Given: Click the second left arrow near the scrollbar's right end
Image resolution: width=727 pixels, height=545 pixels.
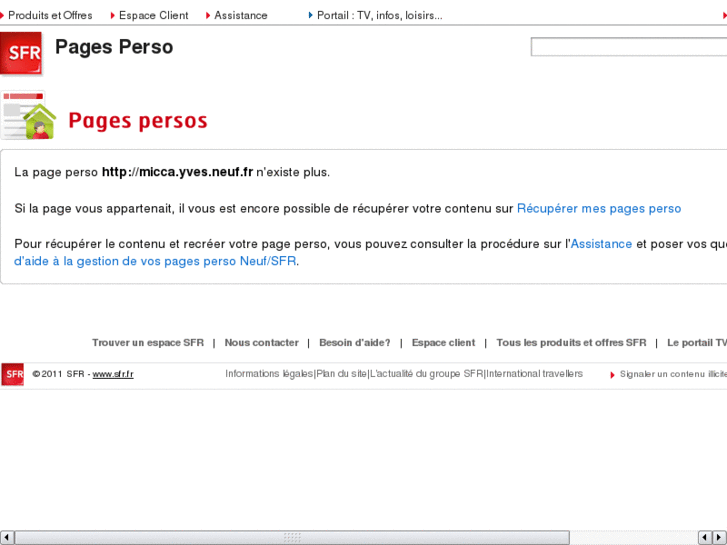Looking at the screenshot, I should tap(705, 538).
